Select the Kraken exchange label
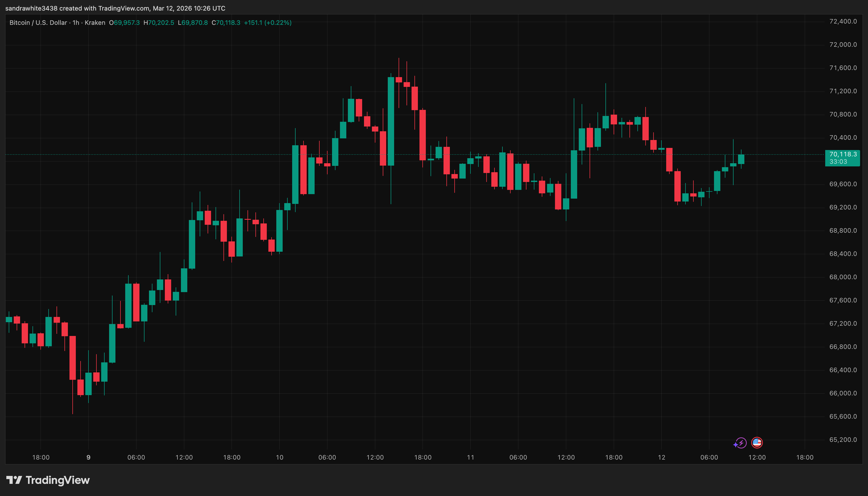 point(96,22)
